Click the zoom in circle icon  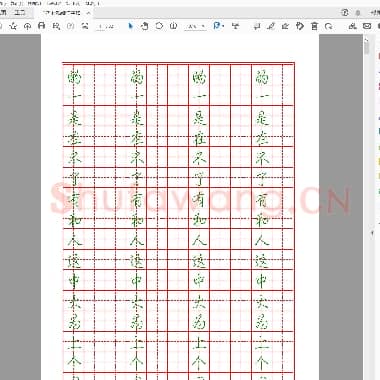click(173, 26)
